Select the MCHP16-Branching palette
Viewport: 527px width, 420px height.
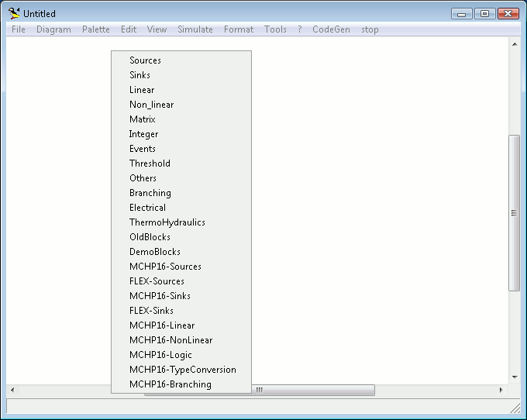click(x=181, y=384)
